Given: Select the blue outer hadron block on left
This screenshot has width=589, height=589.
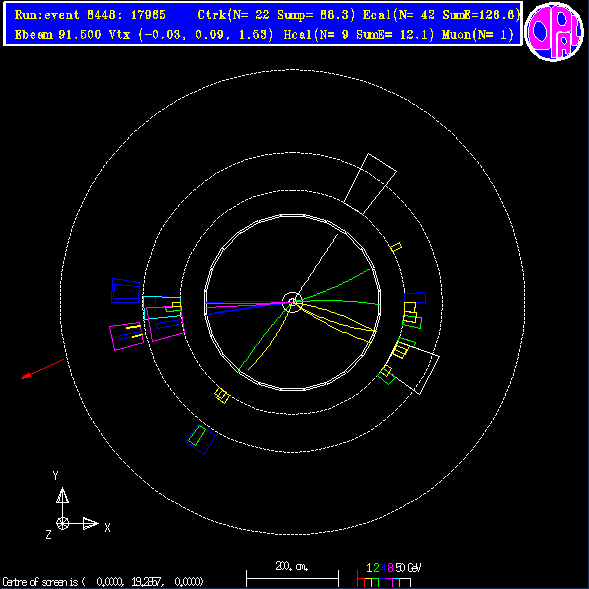Looking at the screenshot, I should 126,291.
